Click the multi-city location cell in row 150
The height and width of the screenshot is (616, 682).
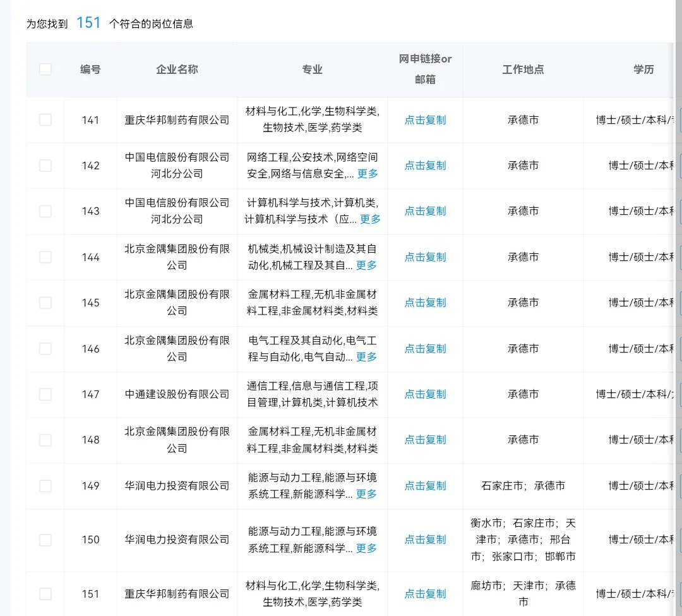click(x=523, y=540)
